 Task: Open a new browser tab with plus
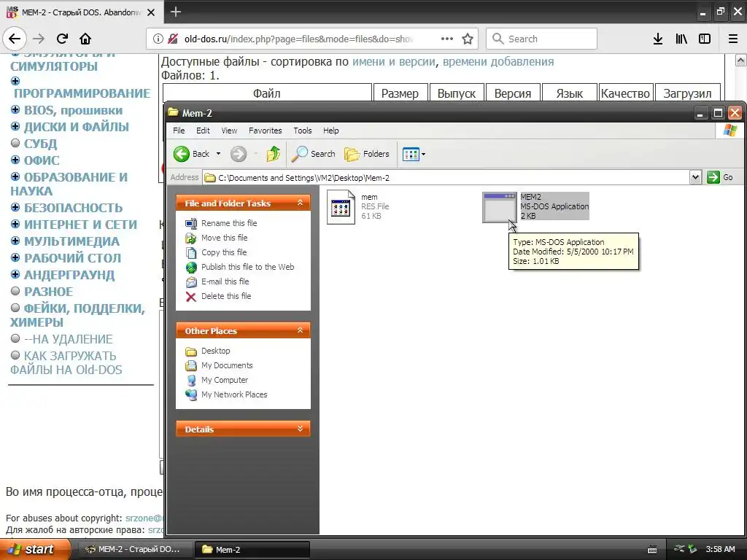pos(175,12)
